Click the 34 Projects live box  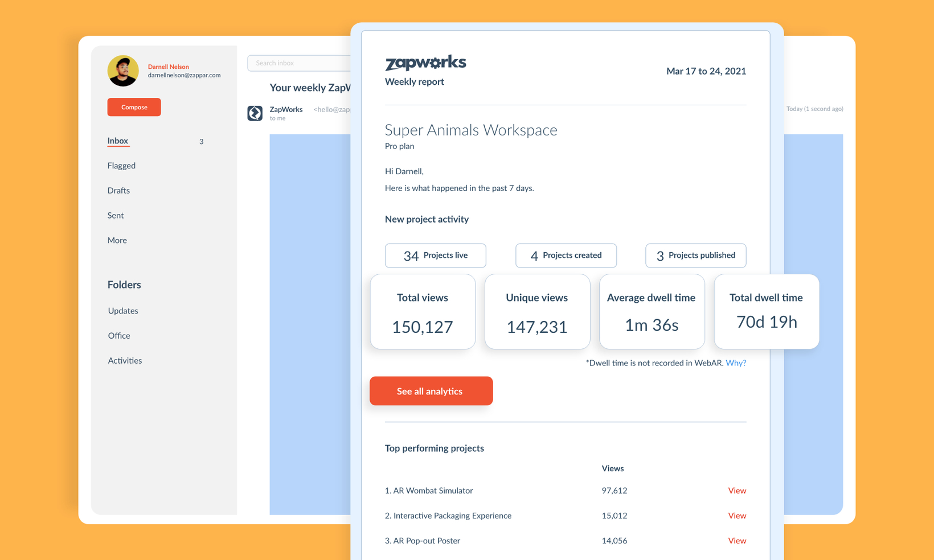coord(436,256)
